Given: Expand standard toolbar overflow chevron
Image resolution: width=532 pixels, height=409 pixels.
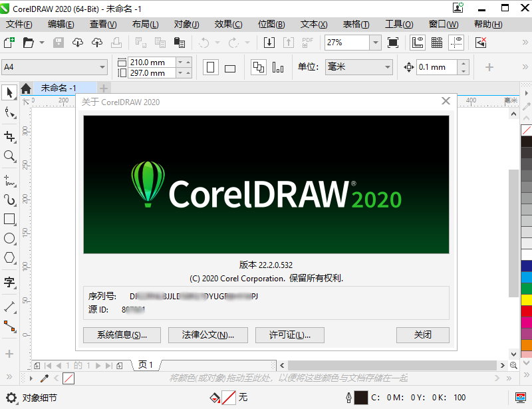Looking at the screenshot, I should [x=525, y=43].
